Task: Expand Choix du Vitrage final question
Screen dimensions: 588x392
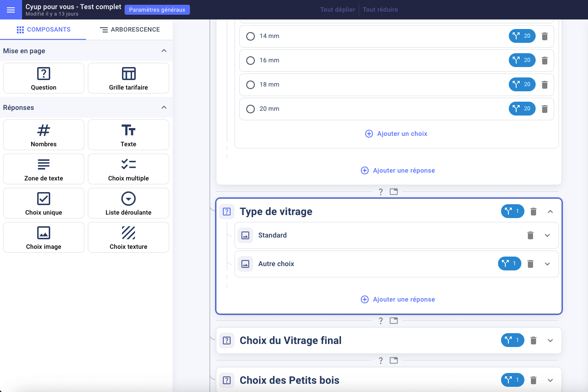Action: pyautogui.click(x=550, y=341)
